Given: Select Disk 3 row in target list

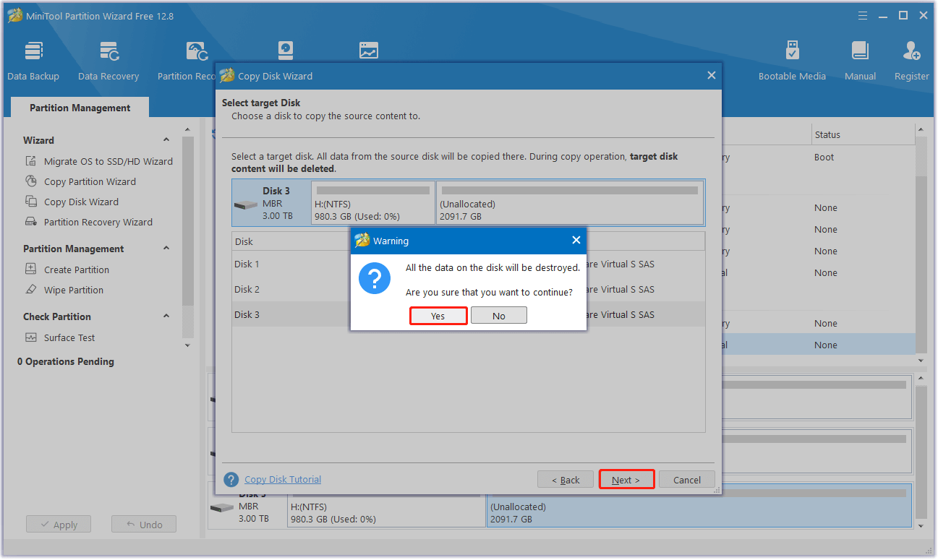Looking at the screenshot, I should (x=468, y=314).
